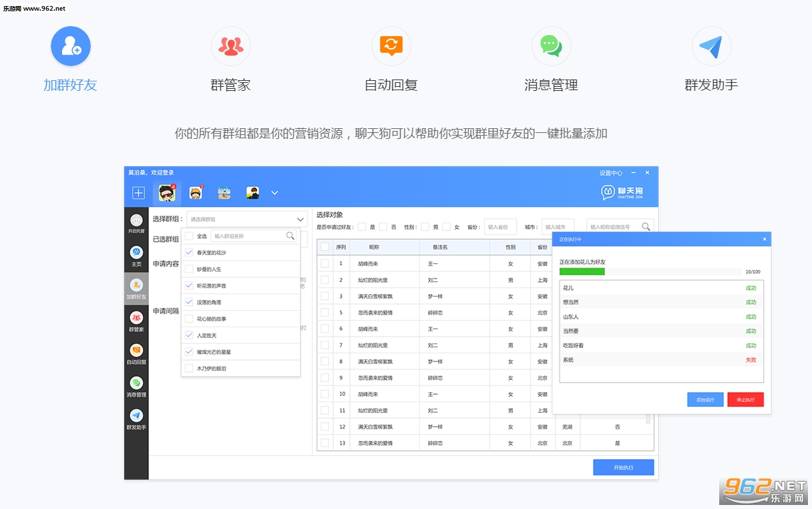The width and height of the screenshot is (812, 509).
Task: Select the 消息管理 green chat icon
Action: point(551,46)
